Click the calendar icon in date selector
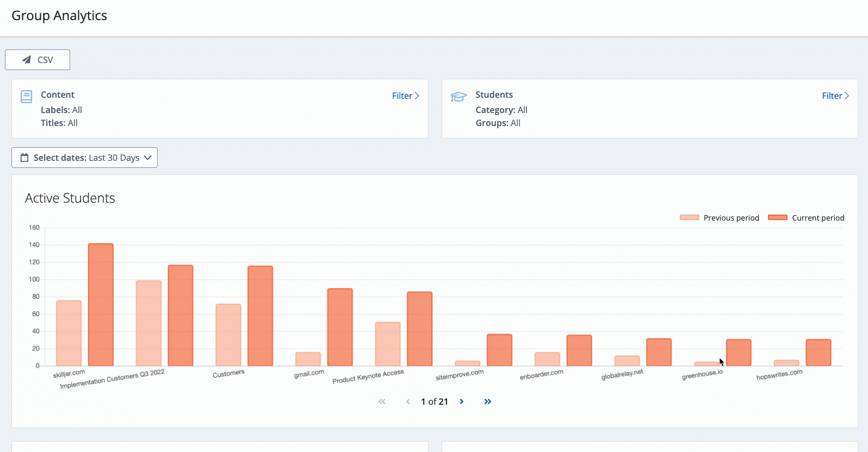The image size is (868, 452). (x=24, y=158)
